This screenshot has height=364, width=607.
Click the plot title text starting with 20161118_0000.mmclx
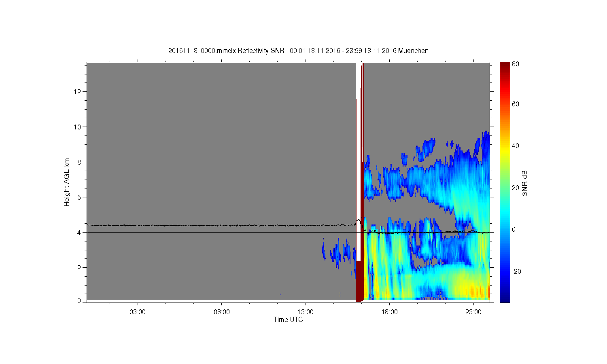(298, 51)
